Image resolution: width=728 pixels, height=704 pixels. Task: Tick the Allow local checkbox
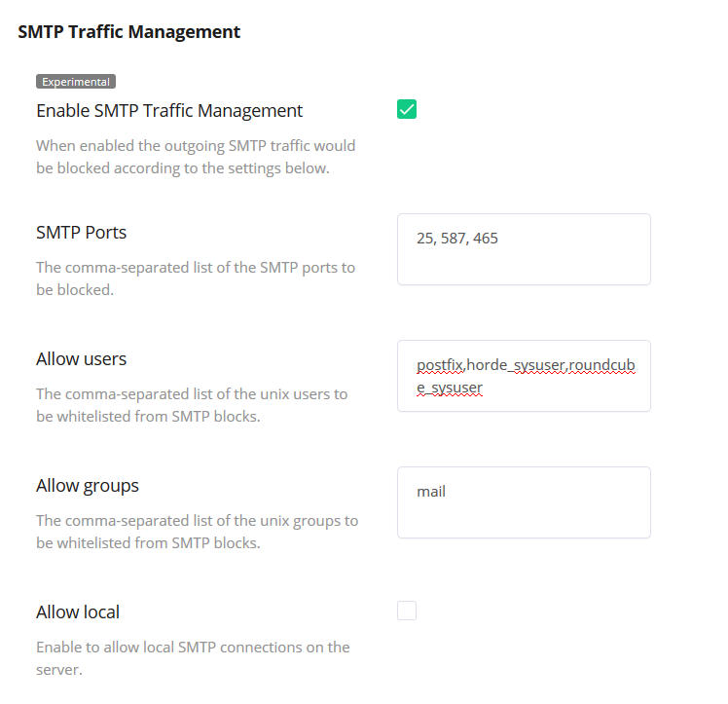[x=407, y=611]
